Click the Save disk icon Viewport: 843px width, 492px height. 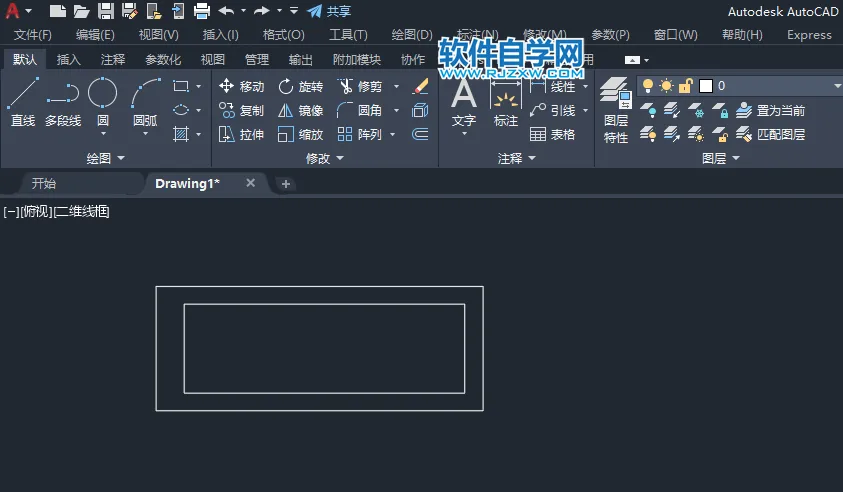tap(105, 11)
